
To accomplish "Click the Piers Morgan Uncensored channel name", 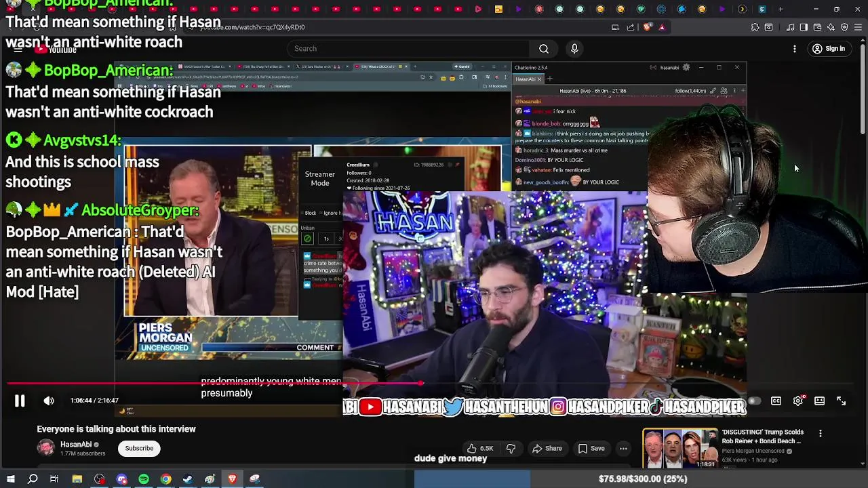I will (x=753, y=451).
